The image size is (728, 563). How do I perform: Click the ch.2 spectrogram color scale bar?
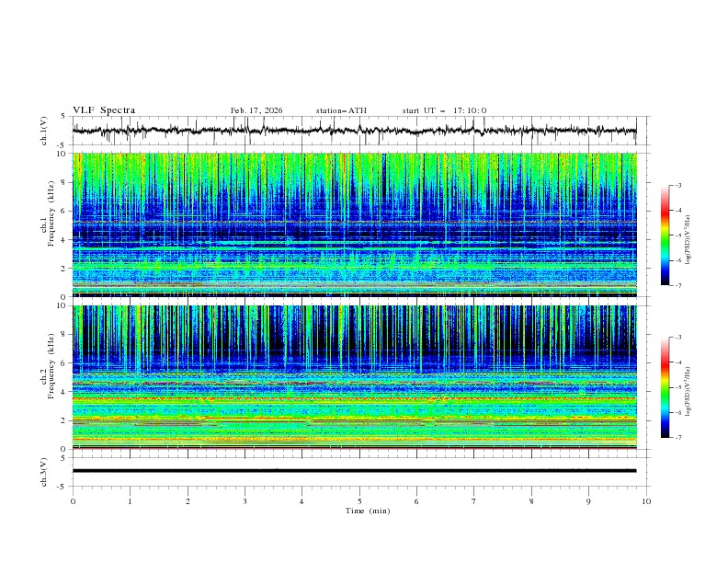(665, 387)
